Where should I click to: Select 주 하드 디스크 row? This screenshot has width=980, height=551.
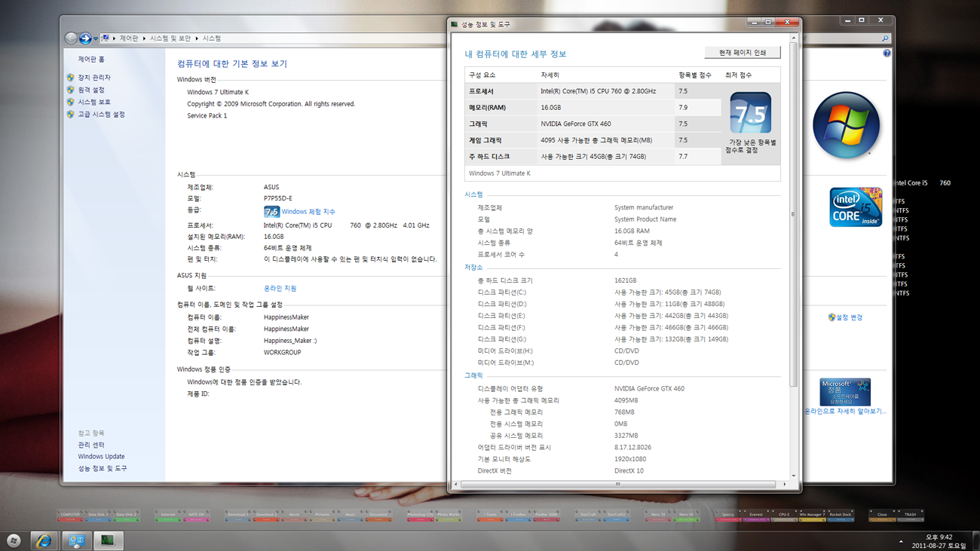coord(593,157)
